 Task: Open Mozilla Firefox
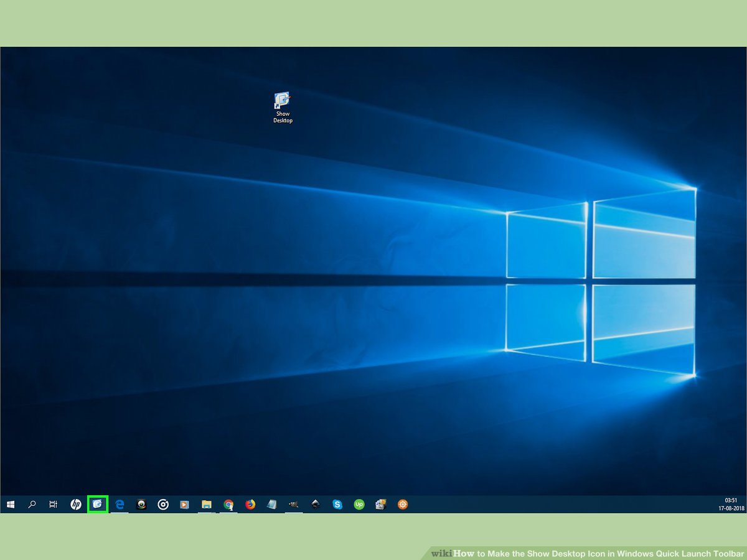250,504
